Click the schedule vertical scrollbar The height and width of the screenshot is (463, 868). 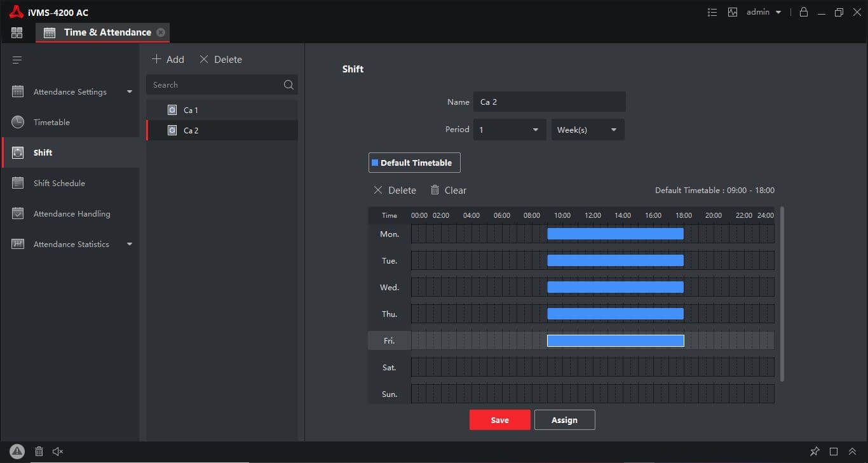[782, 293]
